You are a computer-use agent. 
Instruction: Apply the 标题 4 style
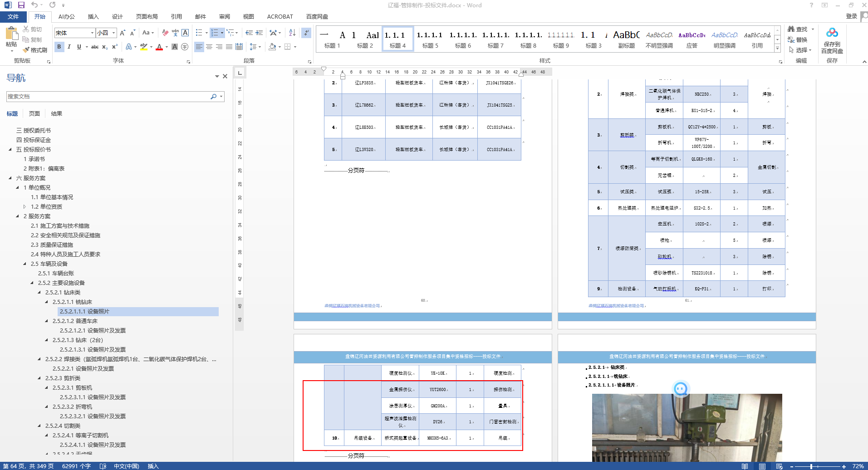click(398, 39)
